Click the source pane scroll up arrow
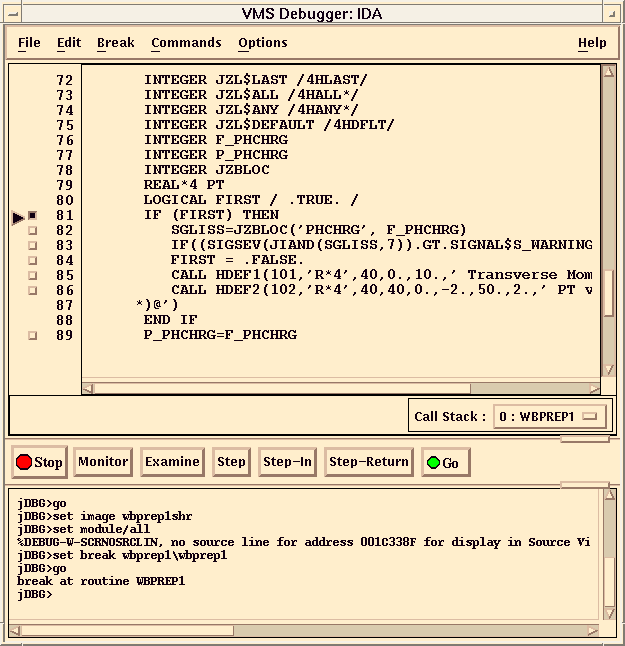This screenshot has width=625, height=646. 608,73
